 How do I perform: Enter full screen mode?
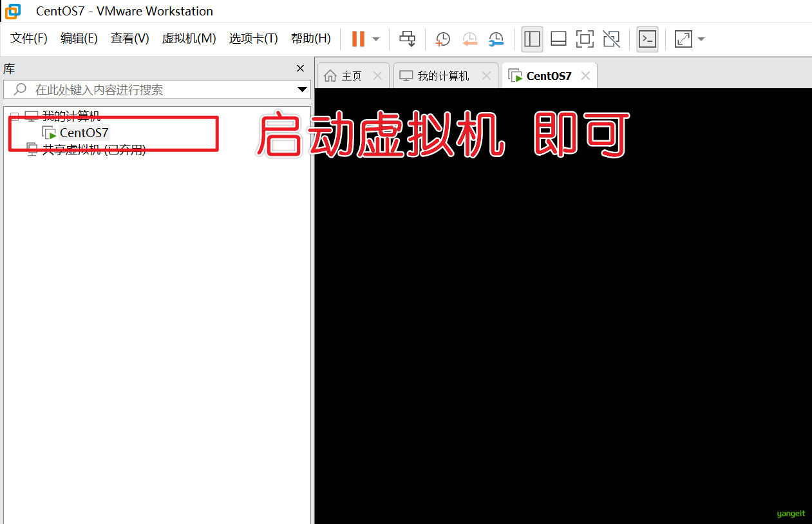coord(585,39)
